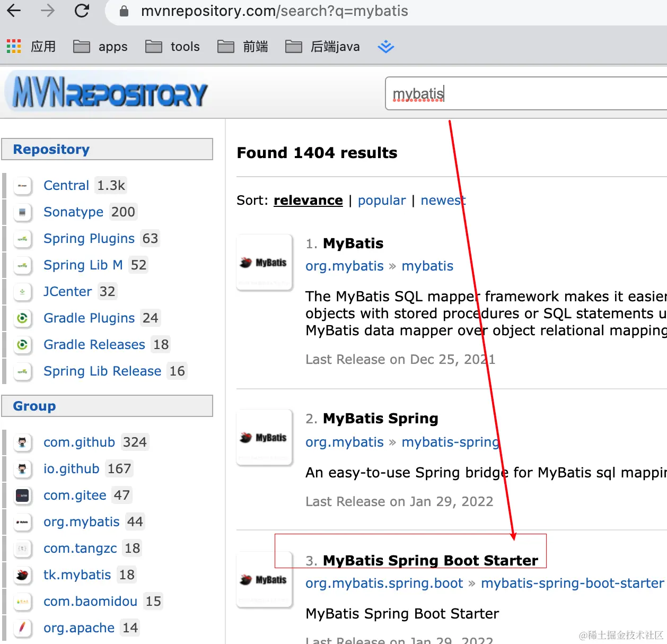Click the Spring Lib M icon
The image size is (667, 644).
tap(22, 265)
